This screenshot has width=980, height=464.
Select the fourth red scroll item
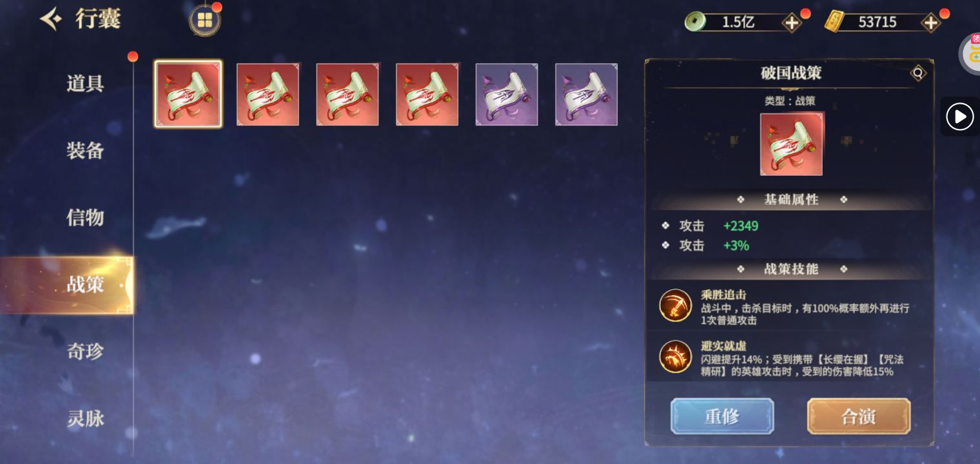coord(427,94)
